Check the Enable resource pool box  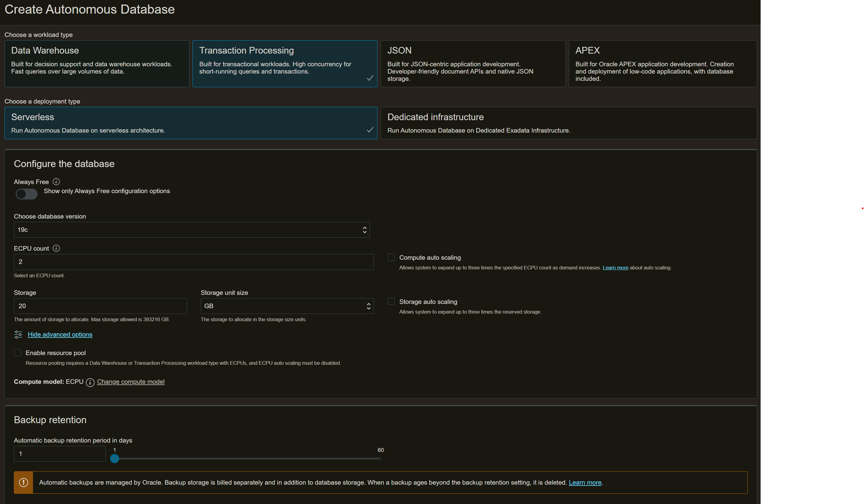[18, 352]
